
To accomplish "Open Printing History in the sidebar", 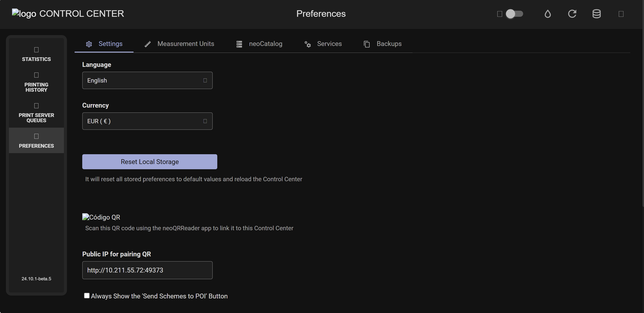I will tap(36, 83).
